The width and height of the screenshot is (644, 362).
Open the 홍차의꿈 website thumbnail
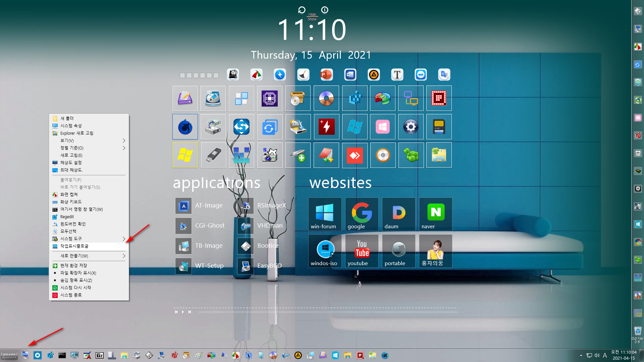point(435,251)
